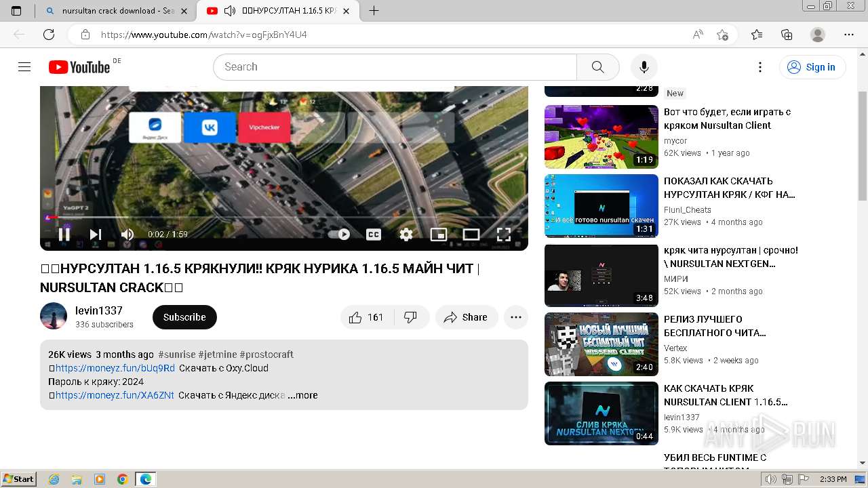Open mycor video thumbnail 1:19

[601, 137]
